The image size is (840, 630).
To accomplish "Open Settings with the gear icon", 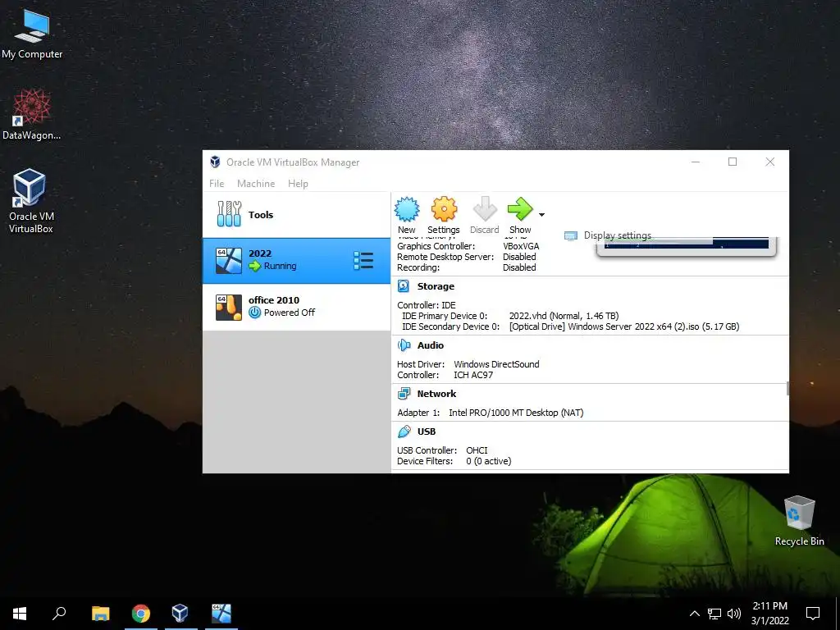I will click(444, 209).
